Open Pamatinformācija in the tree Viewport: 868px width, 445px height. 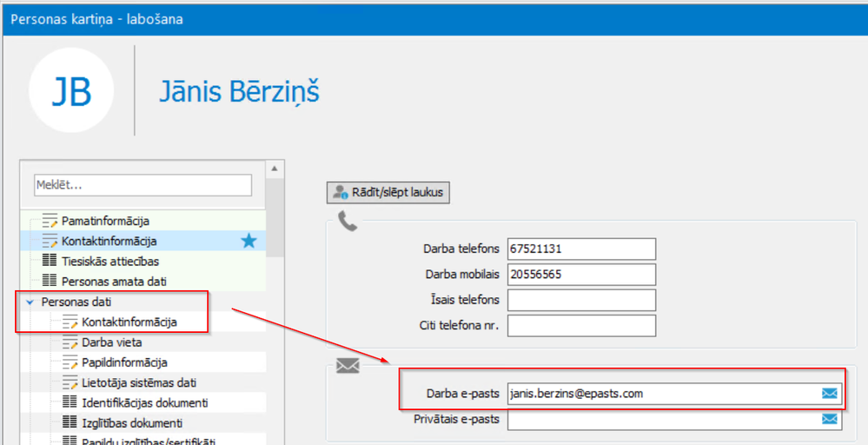[x=105, y=221]
